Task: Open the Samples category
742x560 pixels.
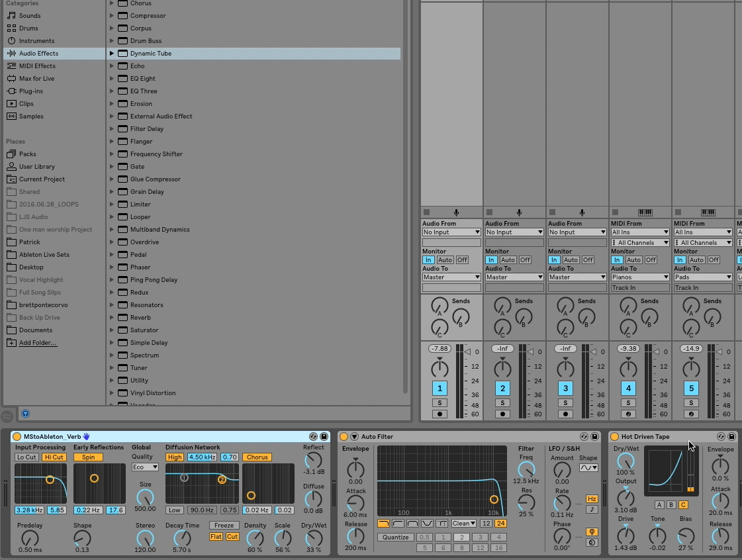Action: 30,116
